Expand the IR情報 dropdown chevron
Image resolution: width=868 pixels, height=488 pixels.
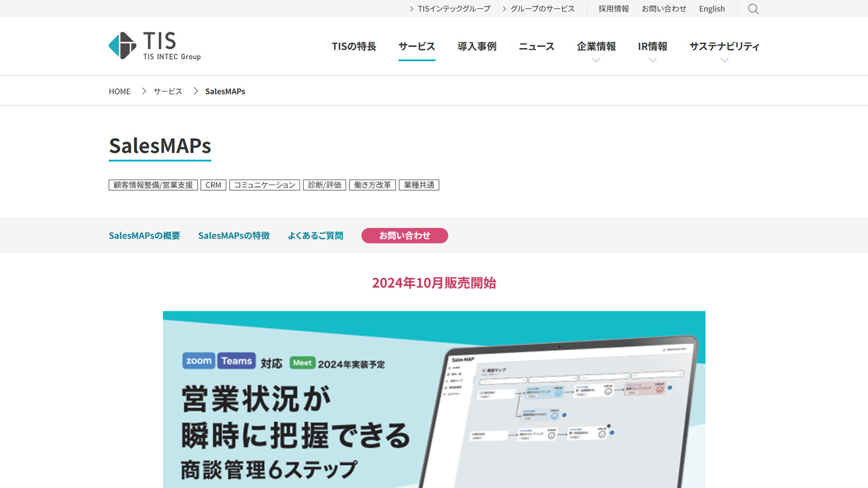coord(653,60)
